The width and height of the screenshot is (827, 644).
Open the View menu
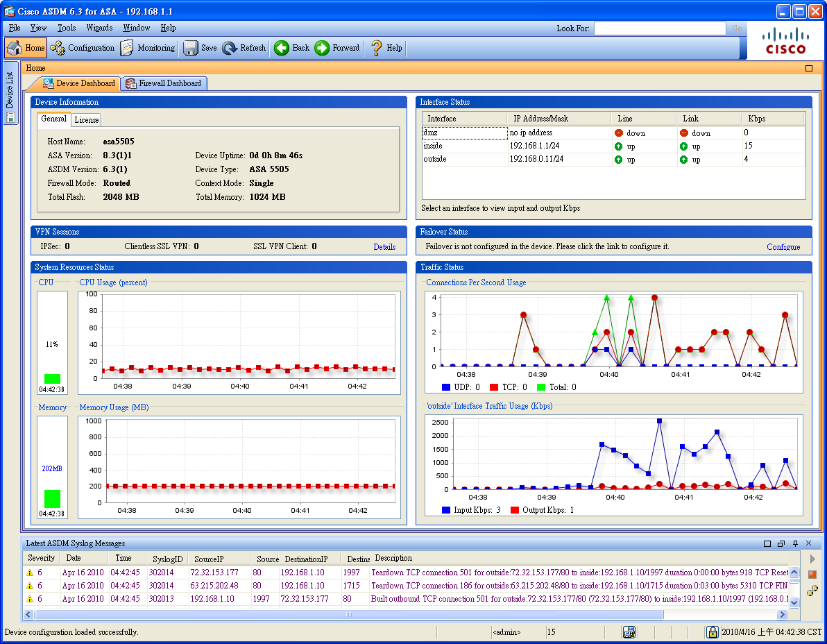(38, 28)
